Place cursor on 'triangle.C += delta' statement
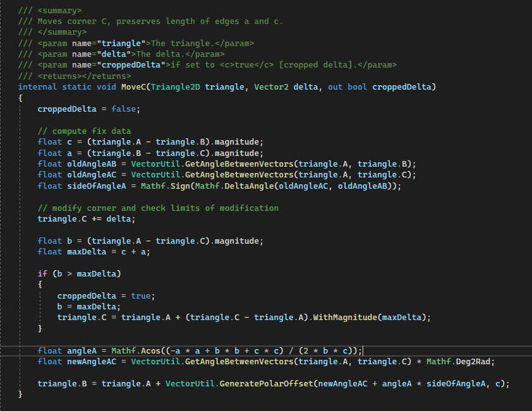 click(87, 218)
